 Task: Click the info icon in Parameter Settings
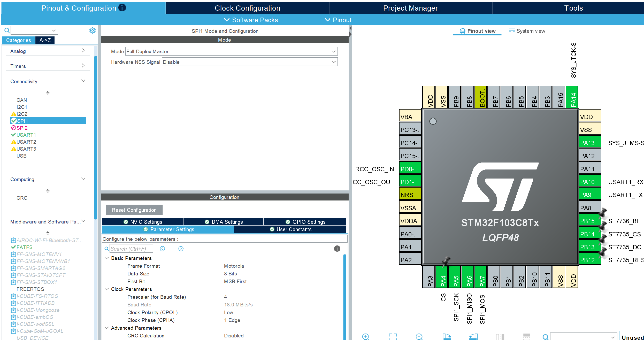click(337, 249)
